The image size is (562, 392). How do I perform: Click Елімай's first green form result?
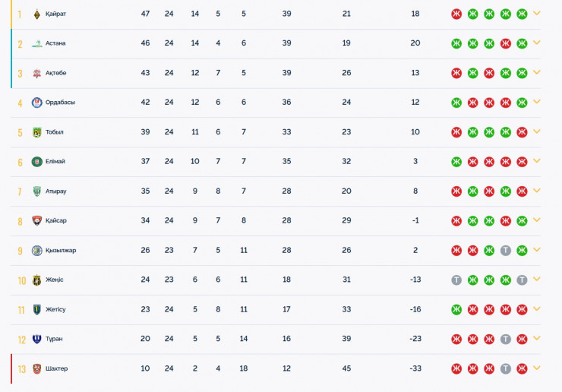[456, 162]
